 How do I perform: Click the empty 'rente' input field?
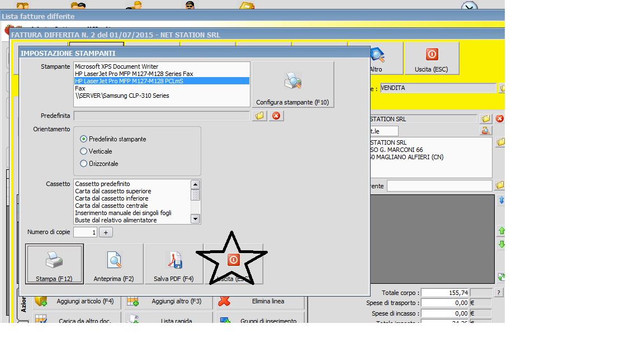pyautogui.click(x=439, y=186)
